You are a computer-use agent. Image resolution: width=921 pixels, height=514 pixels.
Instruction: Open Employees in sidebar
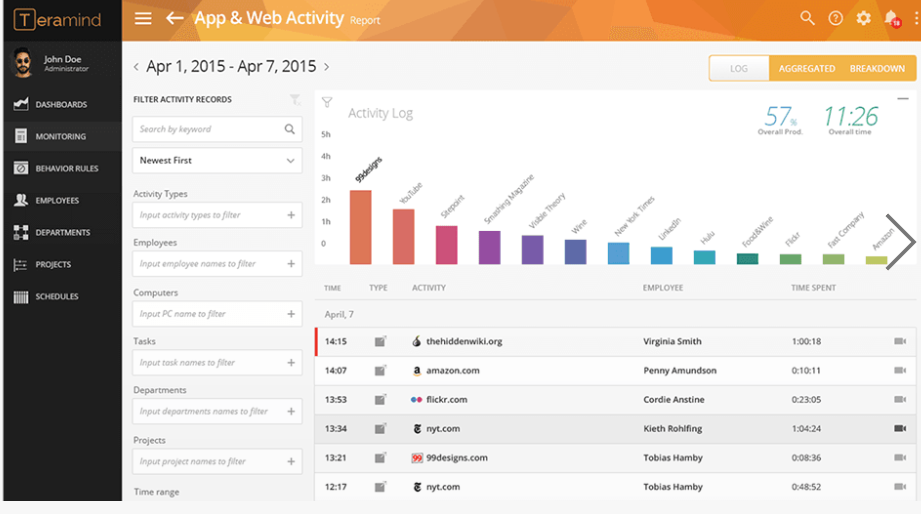(62, 200)
